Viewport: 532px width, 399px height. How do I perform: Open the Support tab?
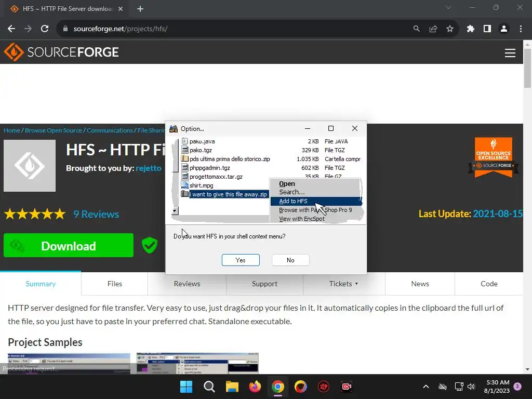(x=264, y=284)
